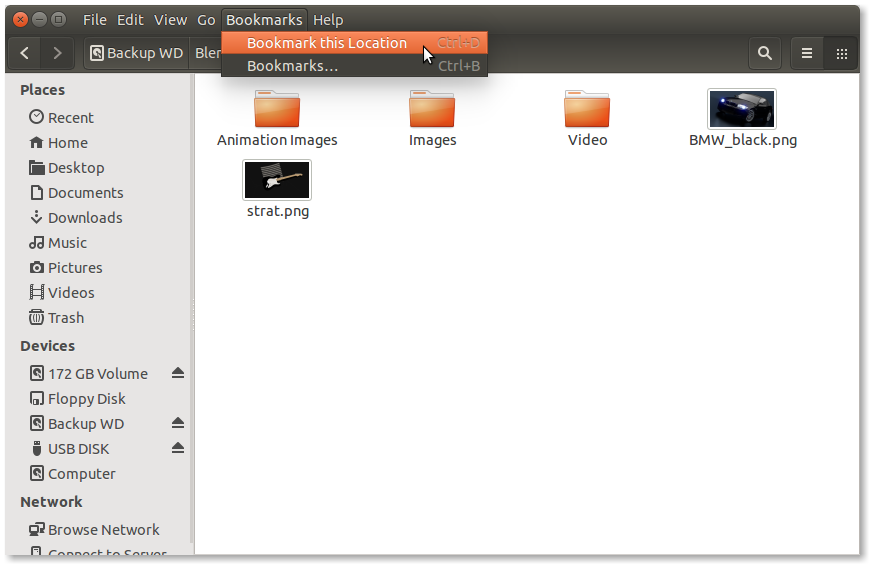Click the Trash bin icon in sidebar
This screenshot has width=869, height=564.
tap(37, 317)
